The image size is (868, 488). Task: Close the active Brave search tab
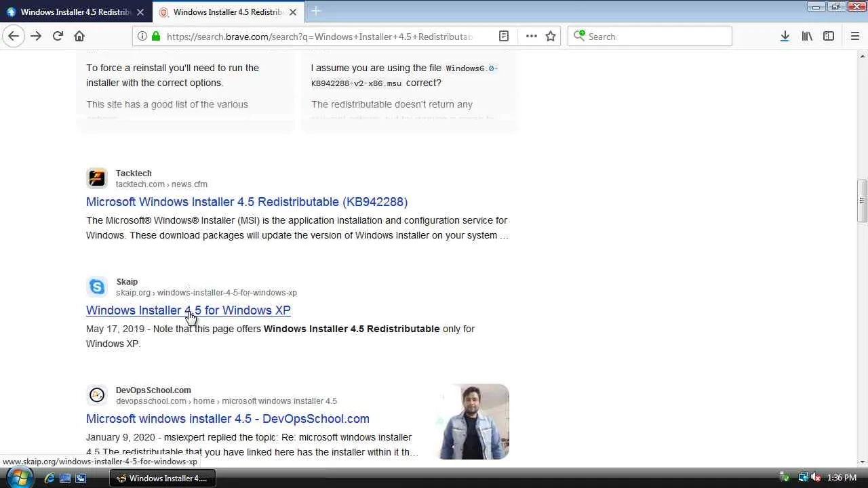(x=293, y=12)
